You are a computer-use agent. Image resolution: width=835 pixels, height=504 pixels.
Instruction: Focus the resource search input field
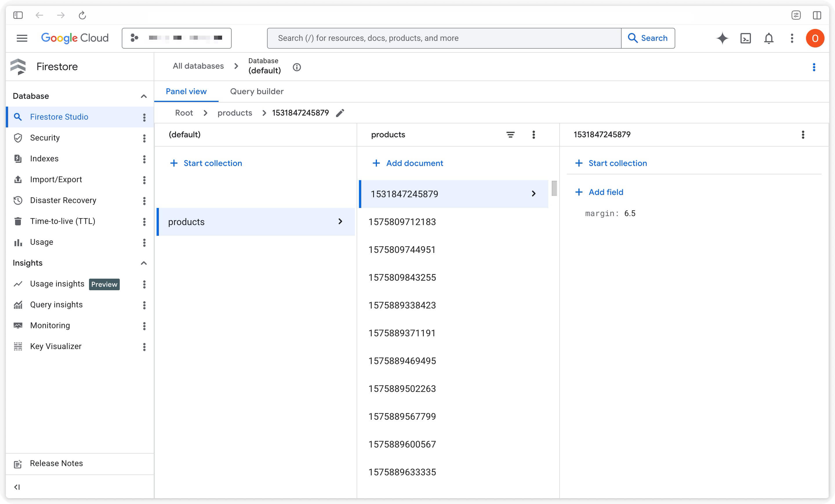click(444, 38)
